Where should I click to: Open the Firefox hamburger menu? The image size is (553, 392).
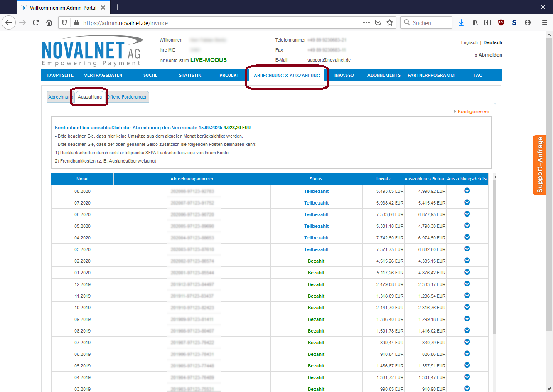tap(544, 23)
